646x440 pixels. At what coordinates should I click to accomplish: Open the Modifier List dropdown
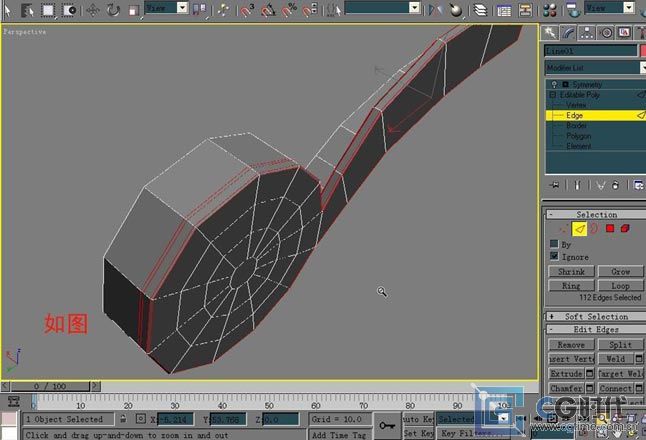[595, 68]
